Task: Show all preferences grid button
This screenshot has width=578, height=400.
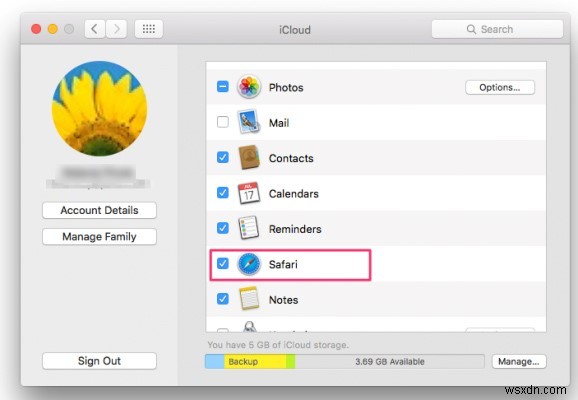Action: [x=149, y=29]
